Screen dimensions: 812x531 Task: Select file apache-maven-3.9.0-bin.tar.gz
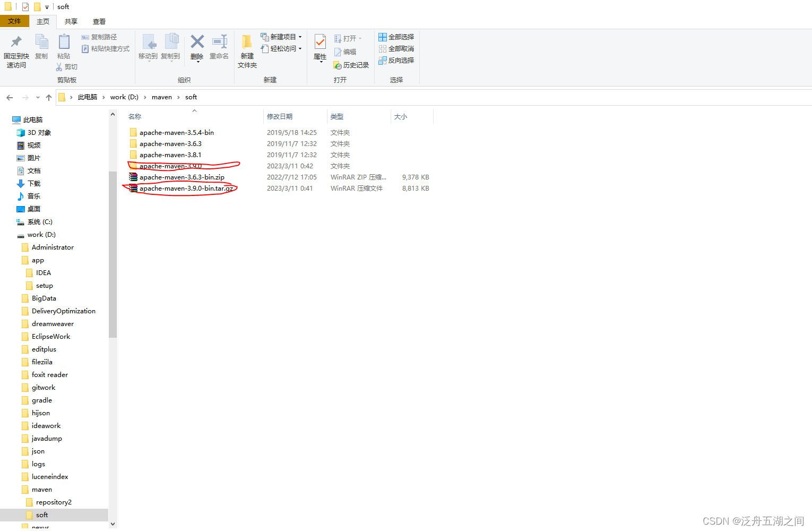pyautogui.click(x=186, y=189)
